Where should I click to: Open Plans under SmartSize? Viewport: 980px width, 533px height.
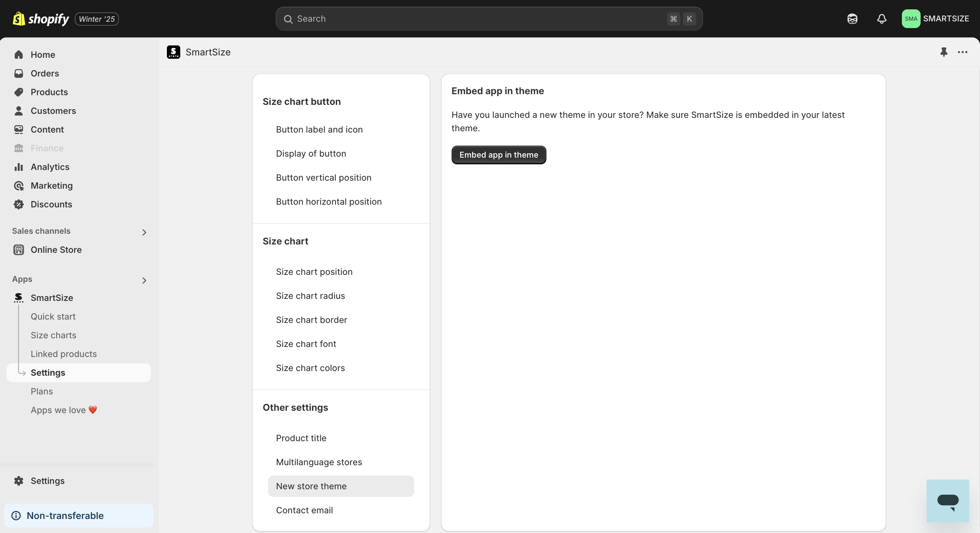(x=42, y=391)
